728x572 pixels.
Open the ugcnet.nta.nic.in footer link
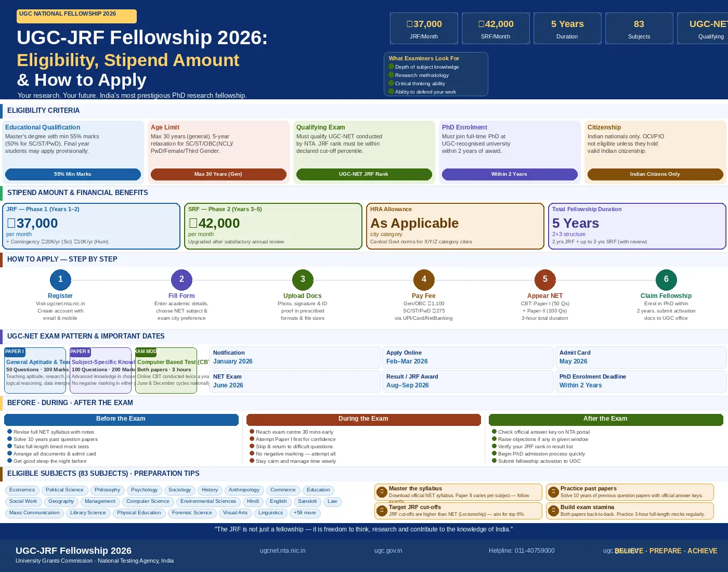pyautogui.click(x=283, y=551)
